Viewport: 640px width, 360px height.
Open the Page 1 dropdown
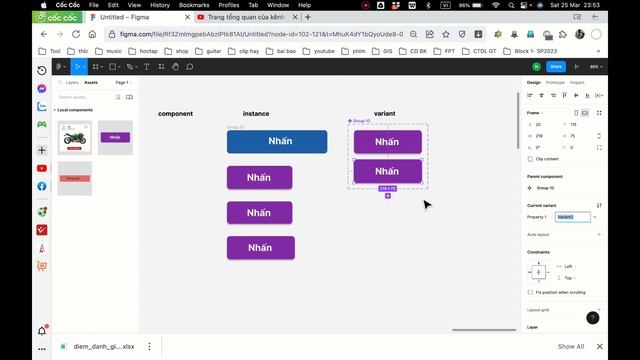click(123, 82)
